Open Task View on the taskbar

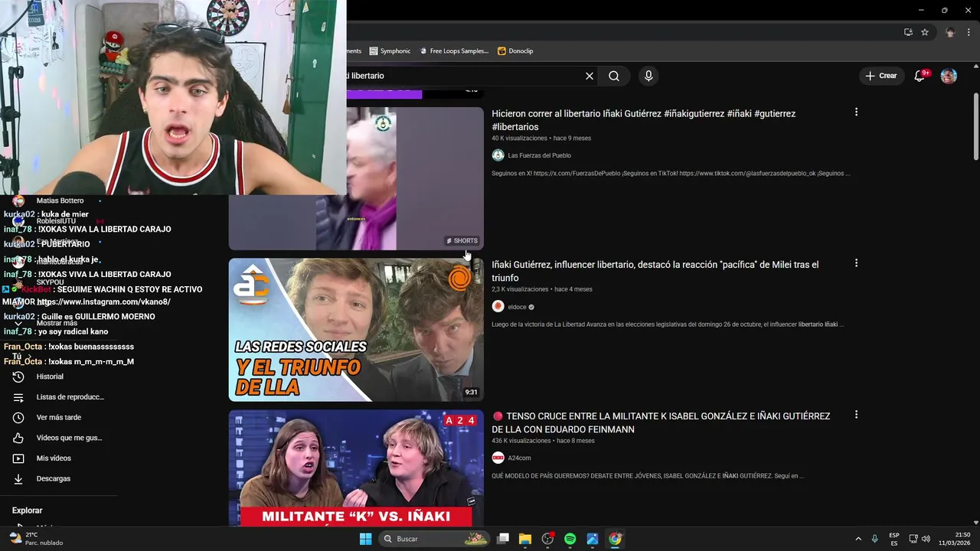click(503, 539)
